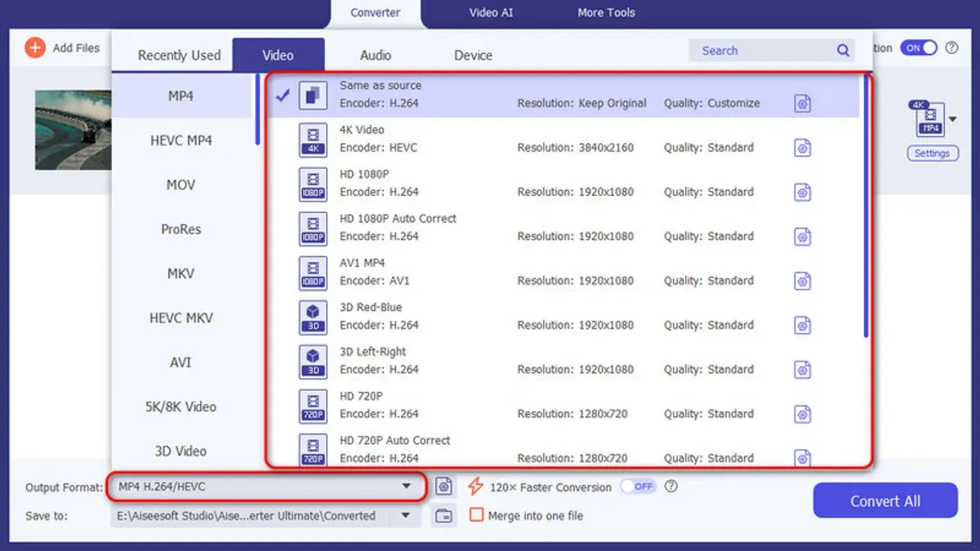Click the 3D Left-Right cube icon
The image size is (980, 551).
(x=313, y=361)
